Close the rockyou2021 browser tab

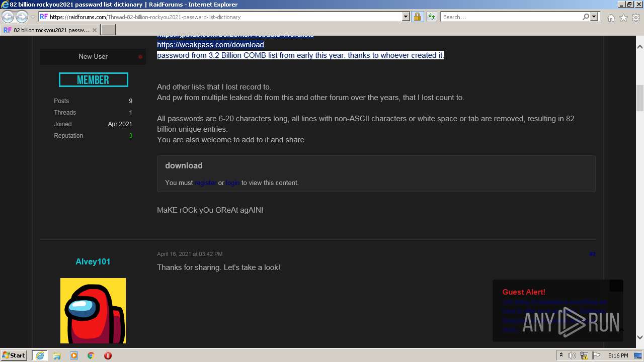94,30
